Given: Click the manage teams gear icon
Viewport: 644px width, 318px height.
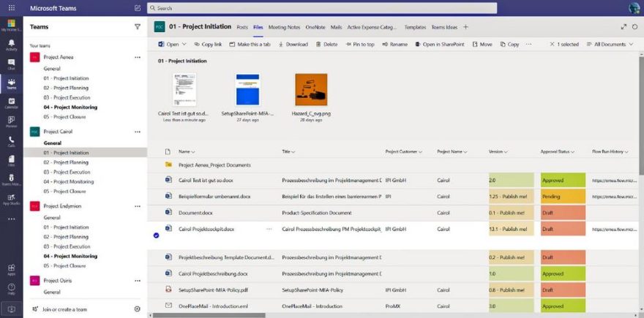Looking at the screenshot, I should (137, 309).
